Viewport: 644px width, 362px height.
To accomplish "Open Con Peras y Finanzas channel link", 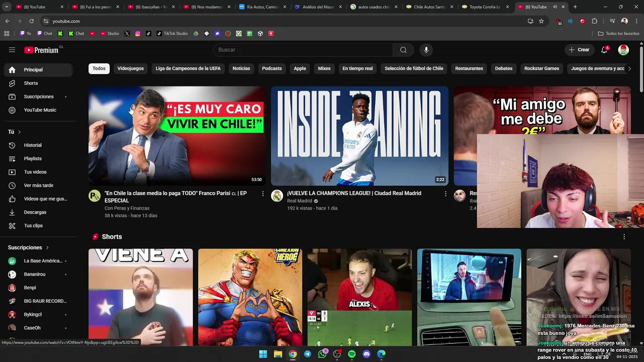I will (x=127, y=208).
